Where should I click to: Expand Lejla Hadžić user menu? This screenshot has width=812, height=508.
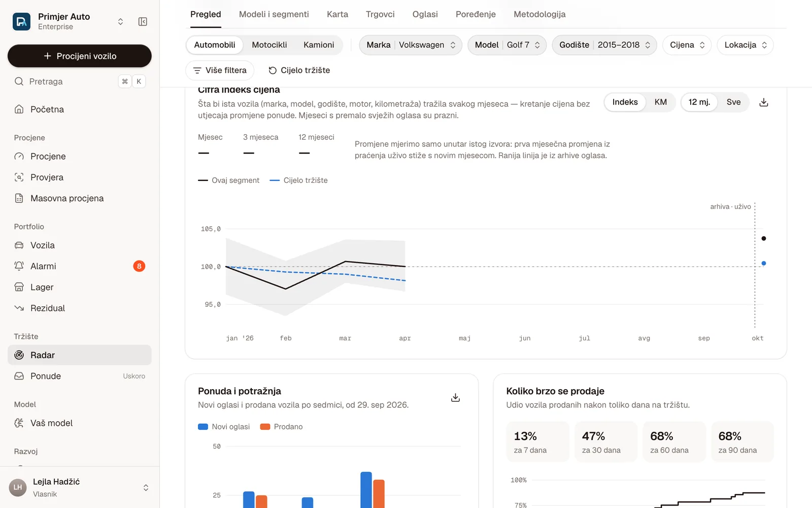pyautogui.click(x=146, y=488)
